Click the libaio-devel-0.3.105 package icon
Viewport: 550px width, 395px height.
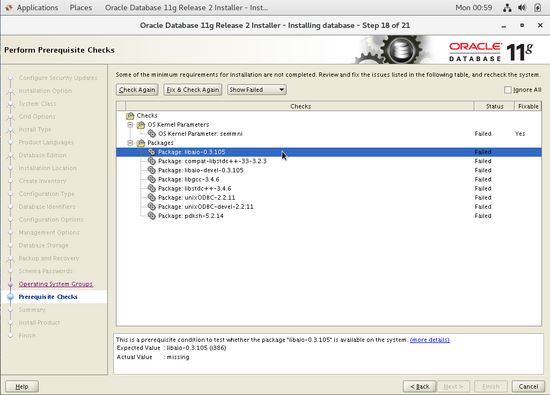click(152, 170)
